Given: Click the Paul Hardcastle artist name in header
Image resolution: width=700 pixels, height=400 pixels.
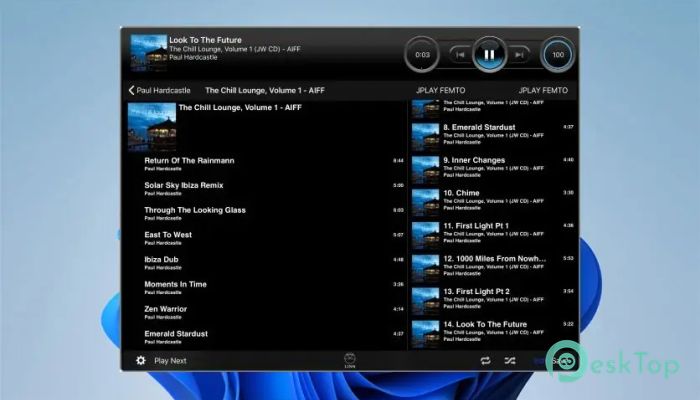Looking at the screenshot, I should click(193, 57).
